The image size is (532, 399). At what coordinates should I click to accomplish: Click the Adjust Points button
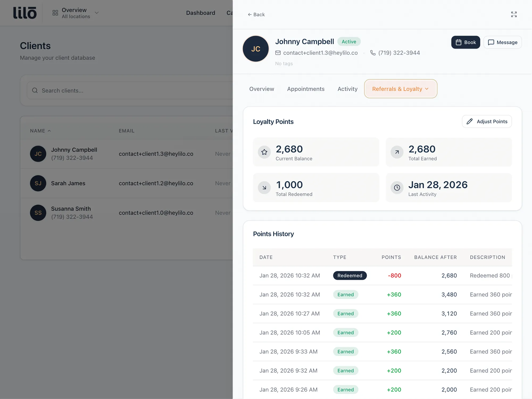487,121
